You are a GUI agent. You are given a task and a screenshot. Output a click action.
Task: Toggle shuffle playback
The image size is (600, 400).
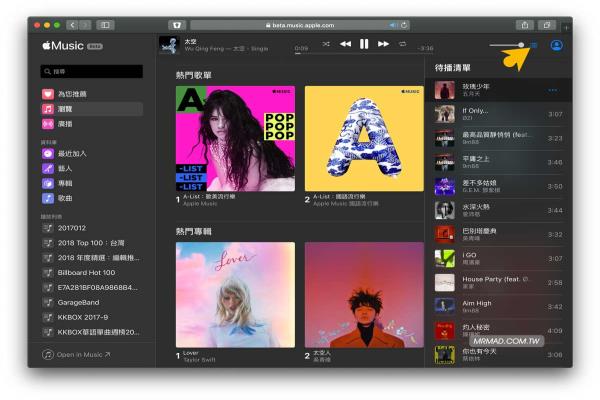[x=326, y=44]
